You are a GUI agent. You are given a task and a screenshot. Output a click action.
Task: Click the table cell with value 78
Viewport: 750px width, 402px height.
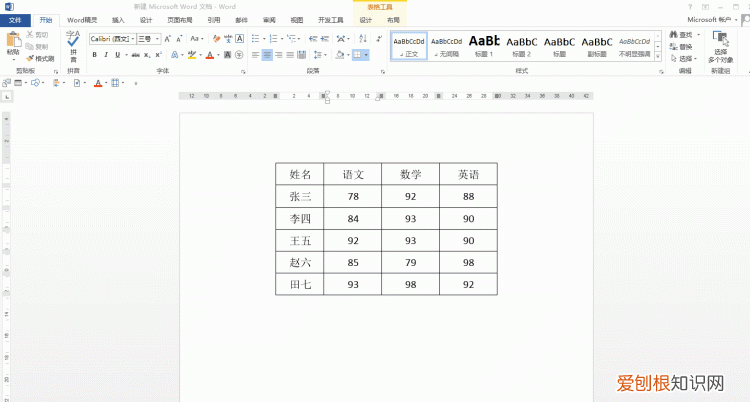(353, 196)
